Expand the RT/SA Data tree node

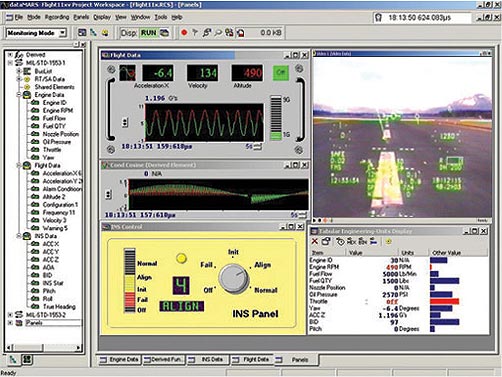click(x=19, y=79)
